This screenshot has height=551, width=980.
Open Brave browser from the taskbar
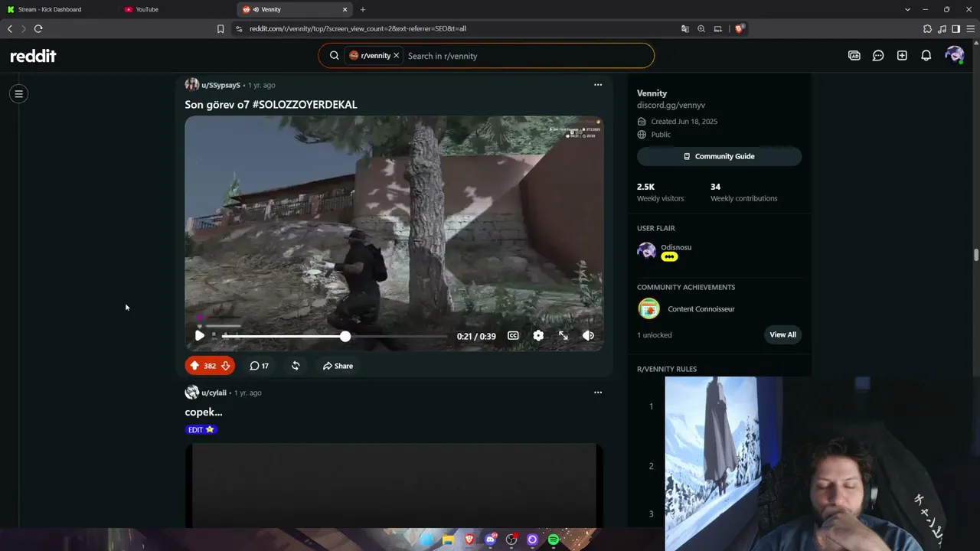click(x=469, y=540)
